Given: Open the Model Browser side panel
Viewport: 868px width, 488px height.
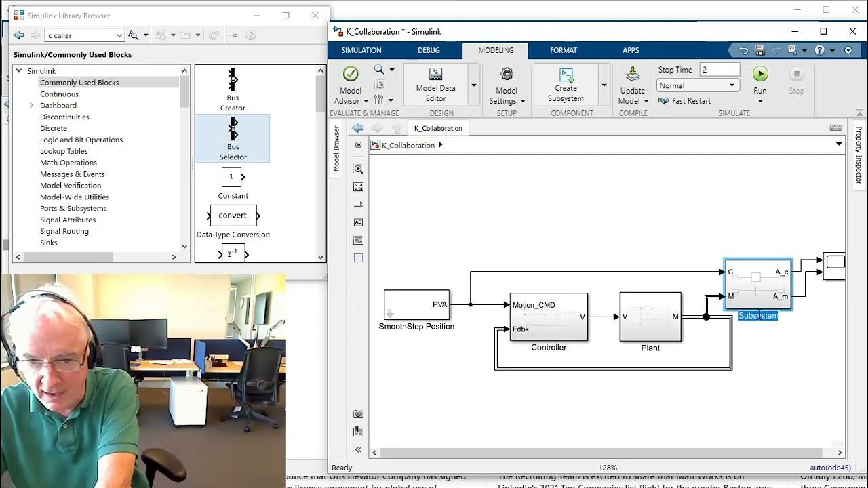Looking at the screenshot, I should [x=336, y=148].
